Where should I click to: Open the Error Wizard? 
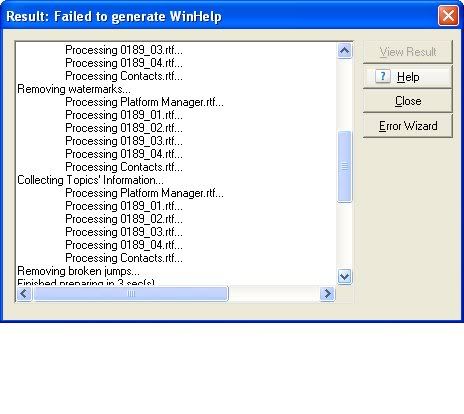408,126
